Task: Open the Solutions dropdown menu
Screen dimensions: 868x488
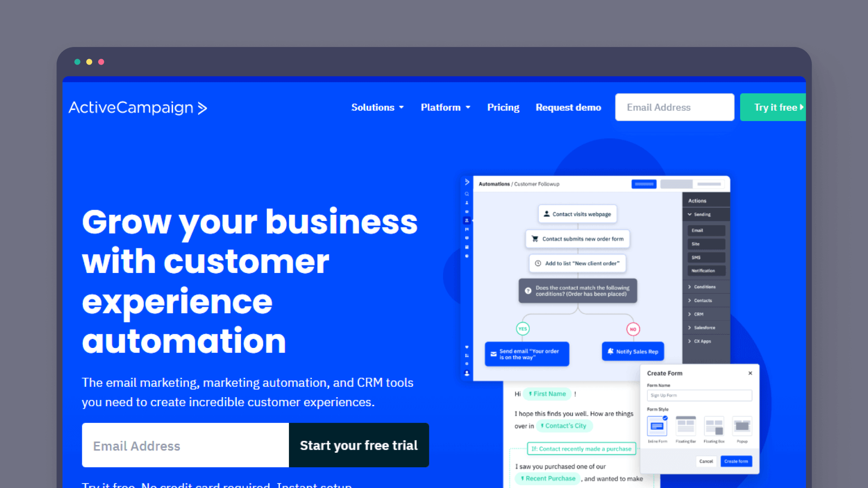Action: (x=376, y=107)
